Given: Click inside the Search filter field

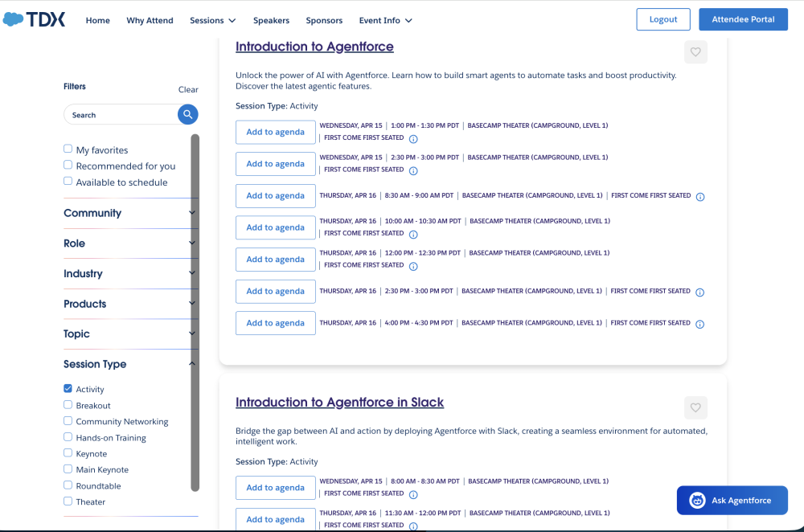Looking at the screenshot, I should (121, 114).
